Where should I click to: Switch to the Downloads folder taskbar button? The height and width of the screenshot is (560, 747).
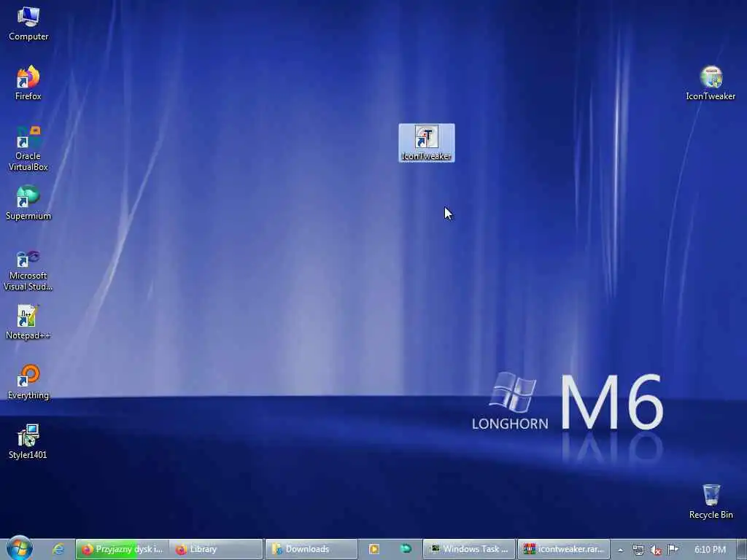311,549
